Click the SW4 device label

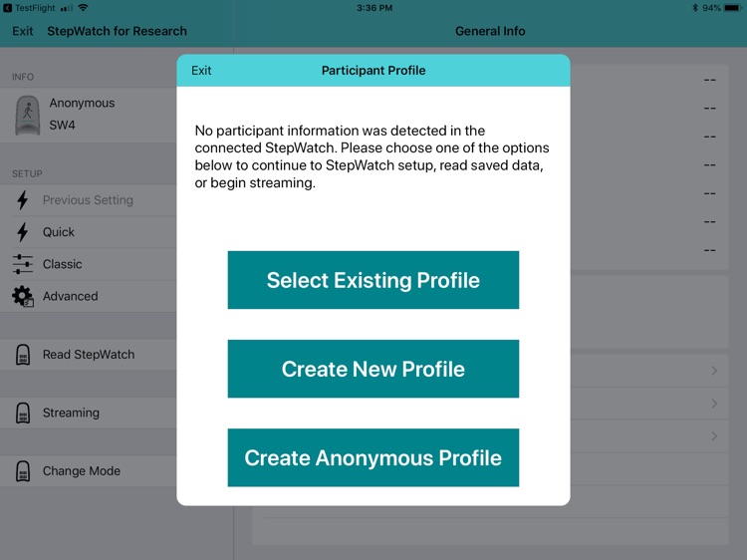(62, 125)
